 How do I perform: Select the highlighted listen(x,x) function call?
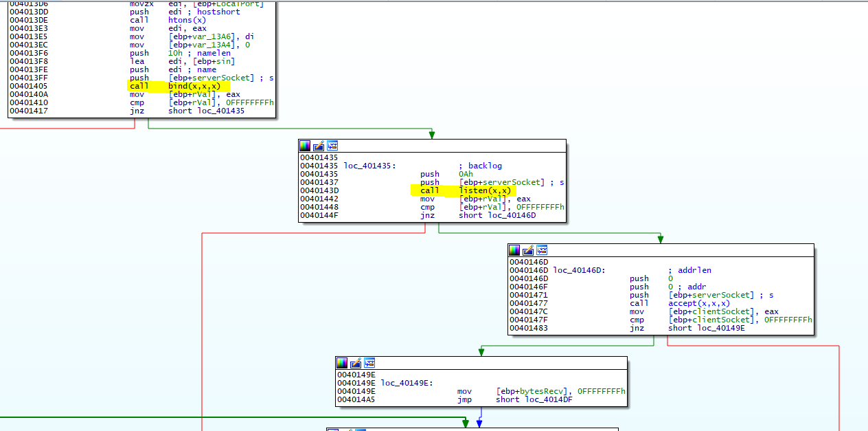click(485, 190)
